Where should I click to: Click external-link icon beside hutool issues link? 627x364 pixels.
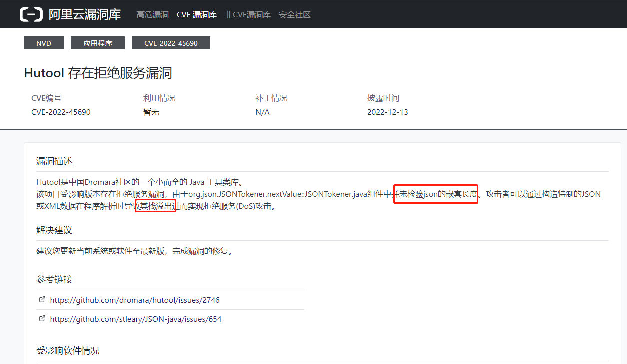coord(42,300)
